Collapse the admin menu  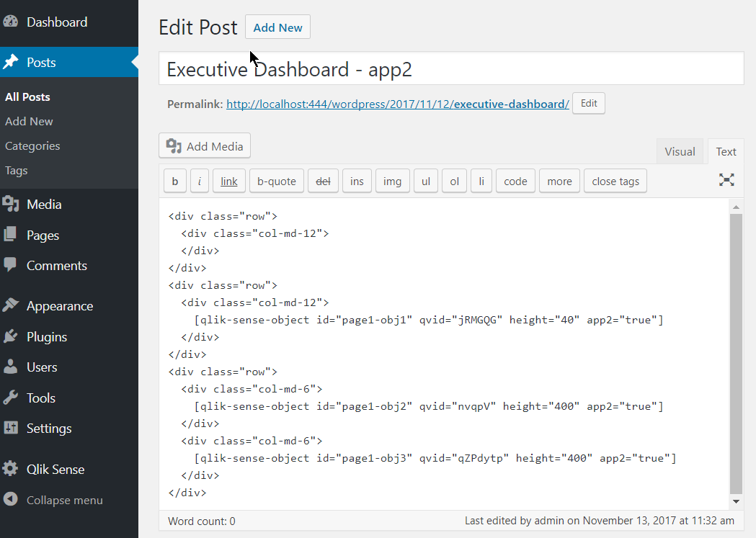pos(53,500)
